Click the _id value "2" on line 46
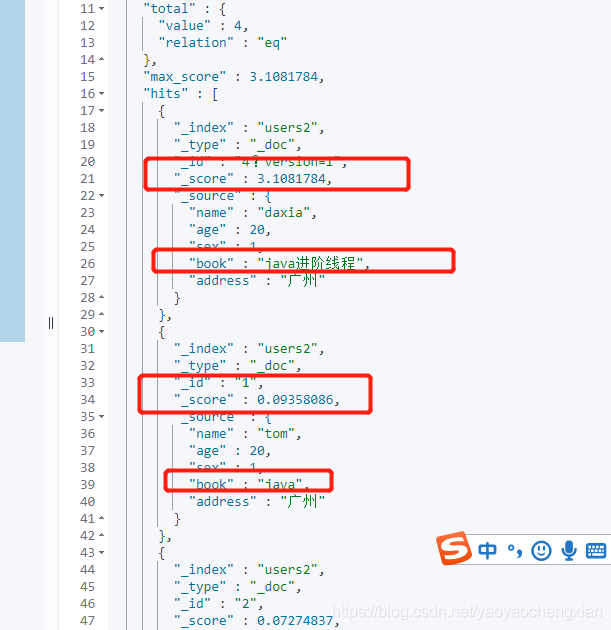The image size is (611, 630). (246, 604)
